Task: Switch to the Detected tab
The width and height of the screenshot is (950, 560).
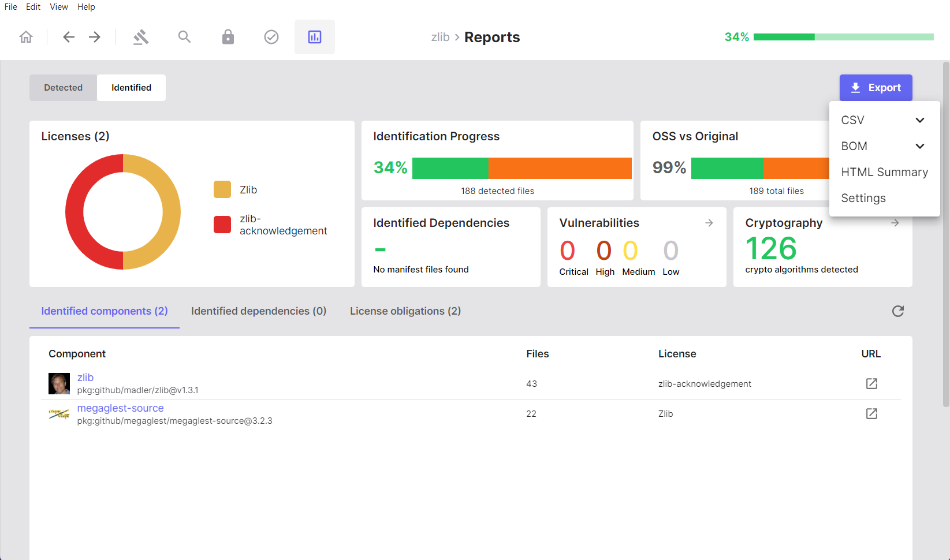Action: (64, 88)
